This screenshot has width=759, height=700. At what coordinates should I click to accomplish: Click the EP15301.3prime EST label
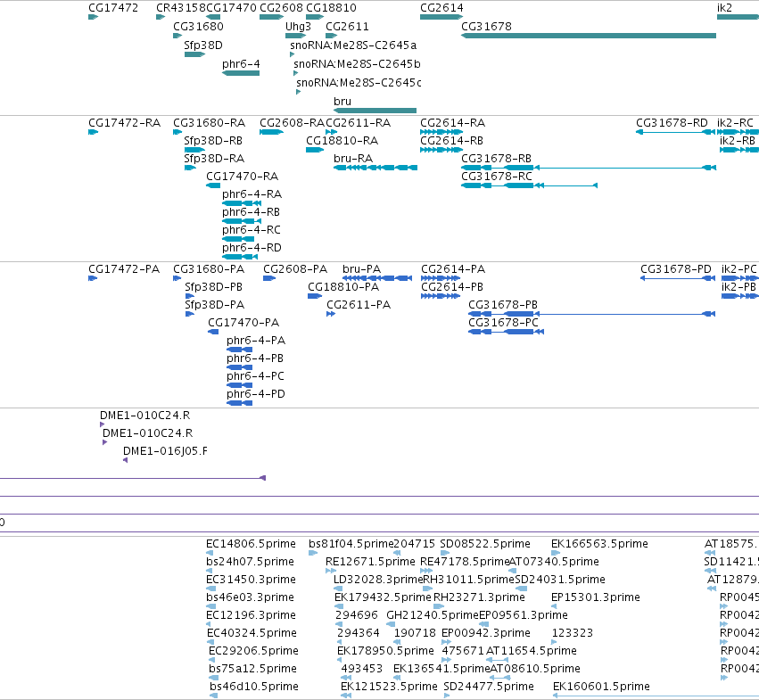596,597
